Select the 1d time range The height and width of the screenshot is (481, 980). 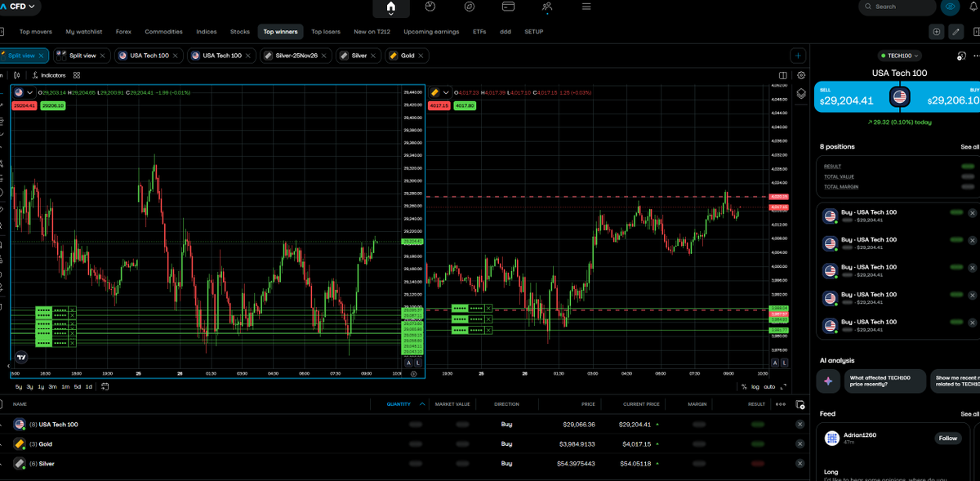pos(88,386)
